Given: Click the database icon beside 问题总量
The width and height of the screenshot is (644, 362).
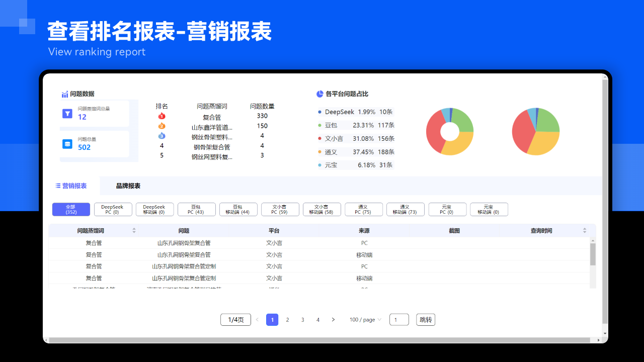Looking at the screenshot, I should [x=67, y=144].
